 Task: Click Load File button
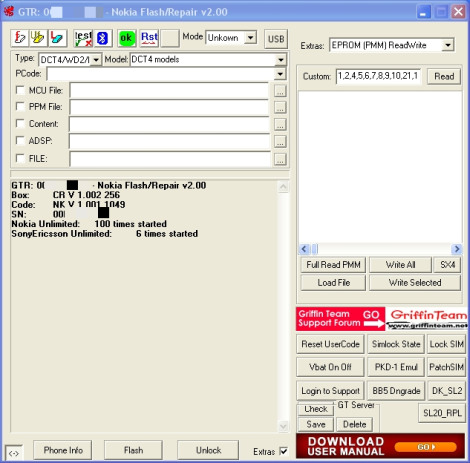[333, 283]
